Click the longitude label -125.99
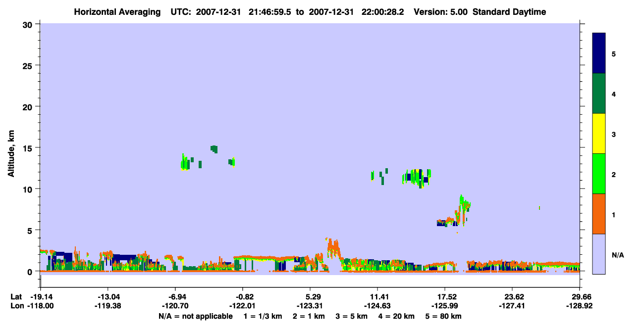 pos(445,306)
